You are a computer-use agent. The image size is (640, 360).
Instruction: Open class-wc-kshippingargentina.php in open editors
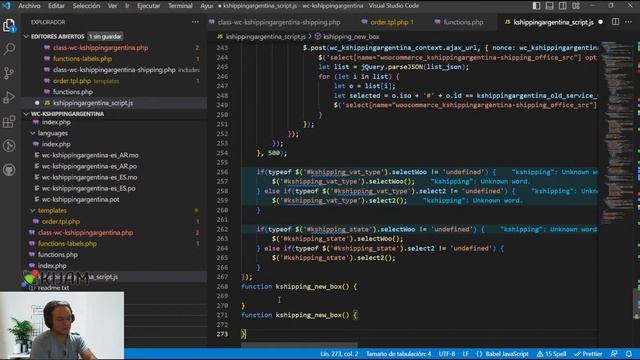click(x=100, y=48)
